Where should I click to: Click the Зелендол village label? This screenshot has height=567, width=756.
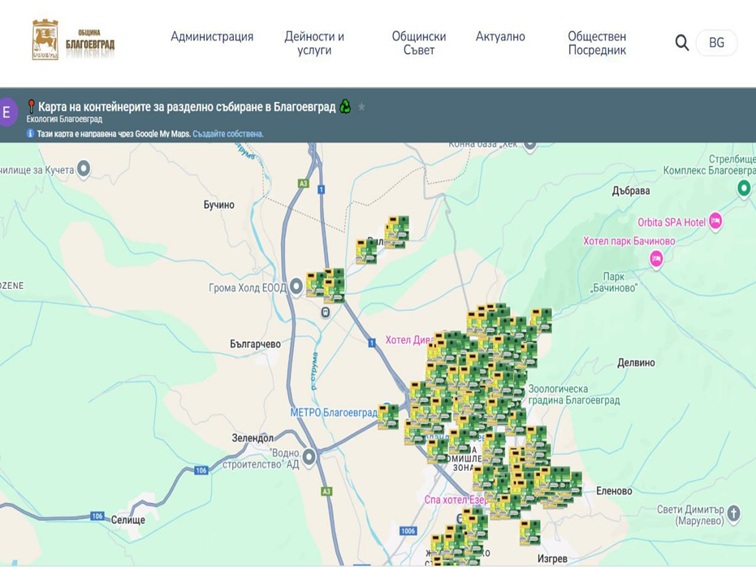pos(253,438)
